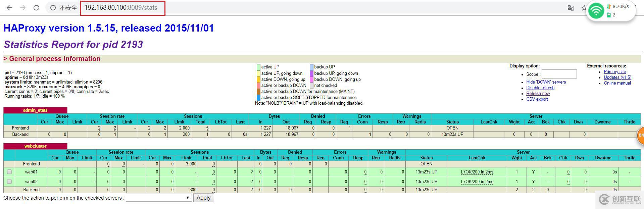The image size is (644, 209).
Task: Click the green Wi-Fi widget icon
Action: pyautogui.click(x=596, y=11)
